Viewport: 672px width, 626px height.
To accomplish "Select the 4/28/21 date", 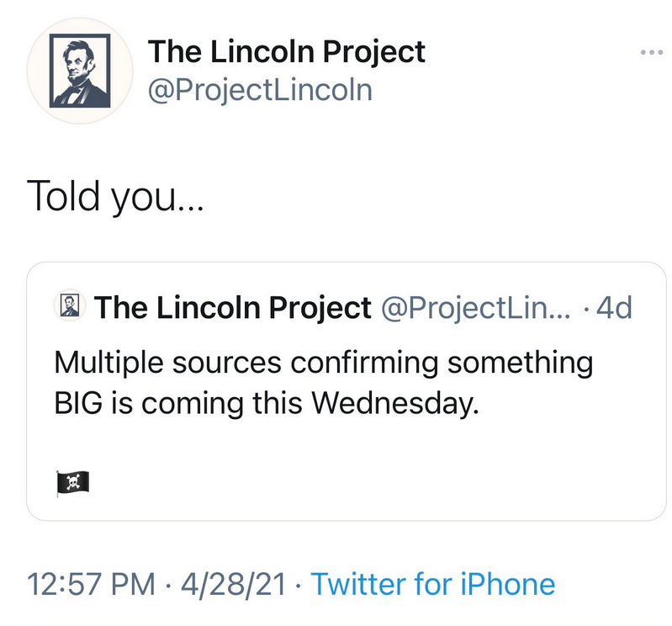I will [x=233, y=585].
